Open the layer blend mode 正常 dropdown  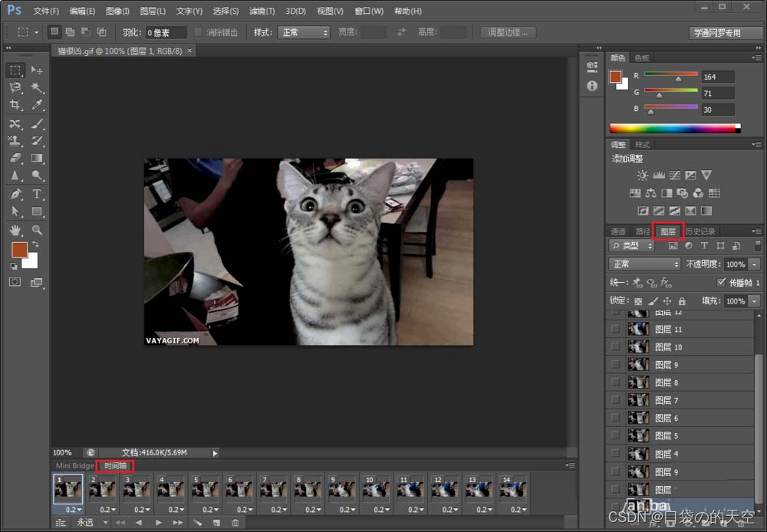645,264
